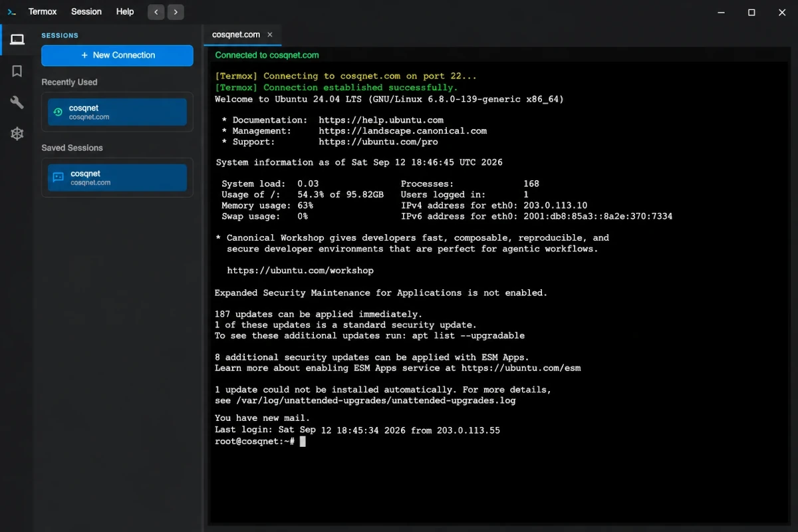
Task: Open the Session menu
Action: (x=86, y=12)
